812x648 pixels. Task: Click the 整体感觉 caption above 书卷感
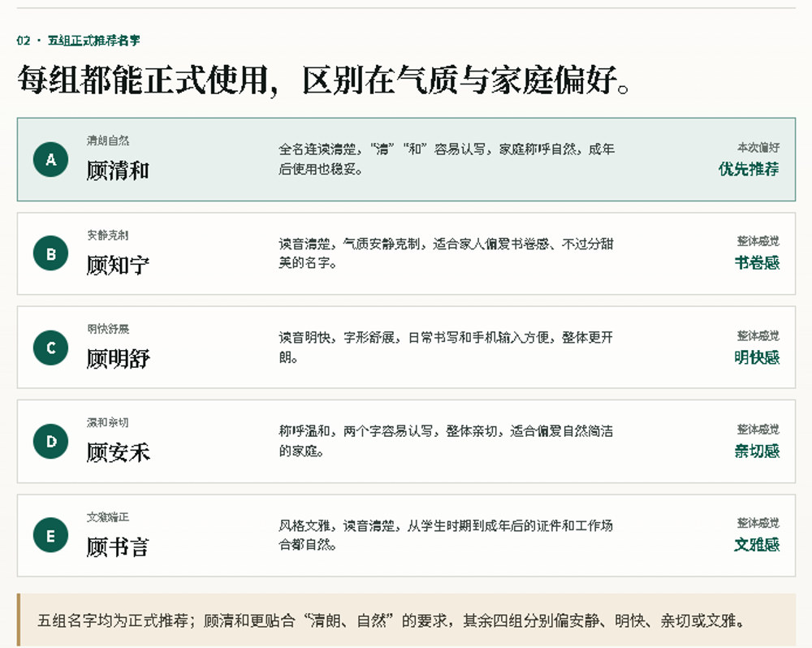click(758, 241)
